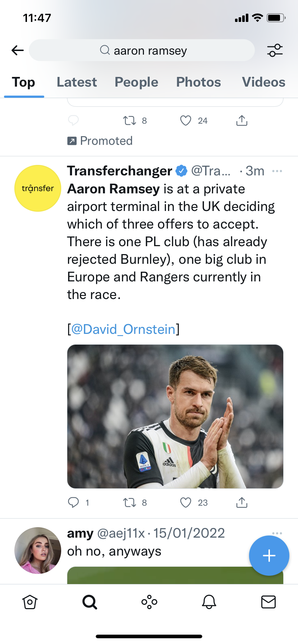
Task: Retweet the Transferchanger Aaron Ramsey tweet
Action: tap(130, 502)
